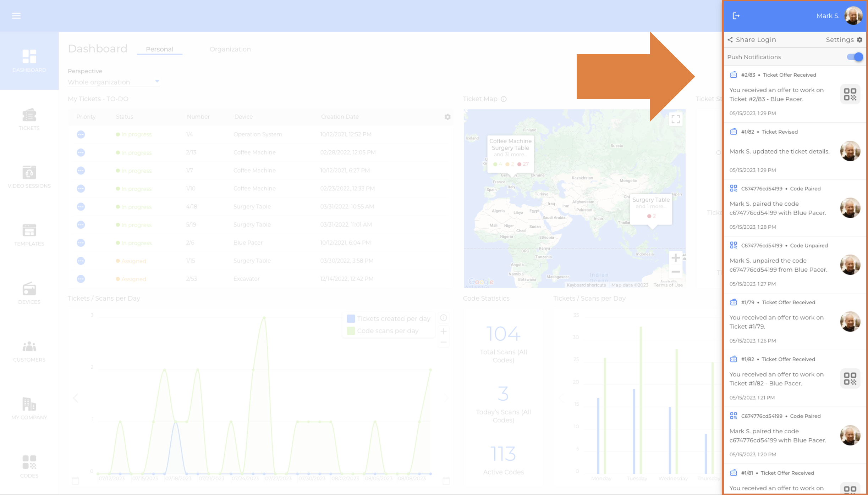Toggle Tickets created per day legend

point(389,318)
